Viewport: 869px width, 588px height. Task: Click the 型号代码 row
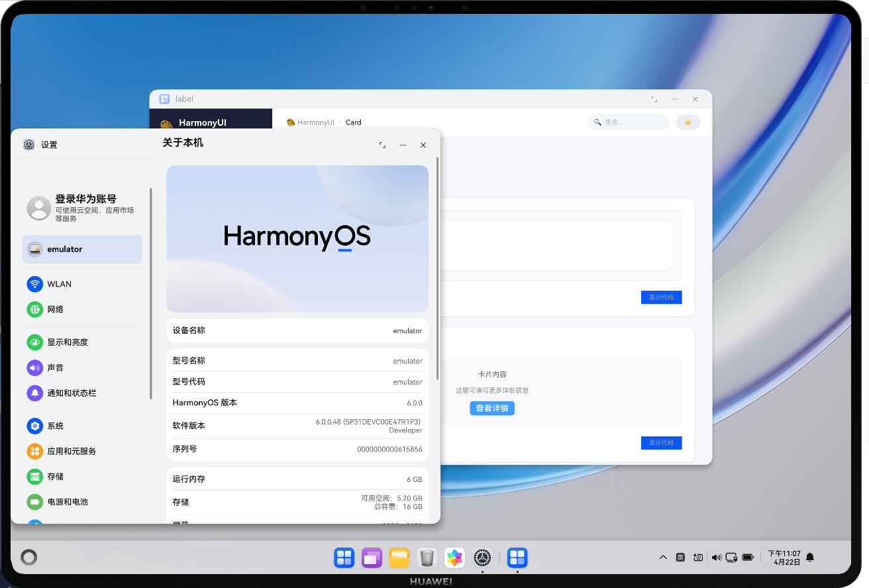(x=297, y=382)
